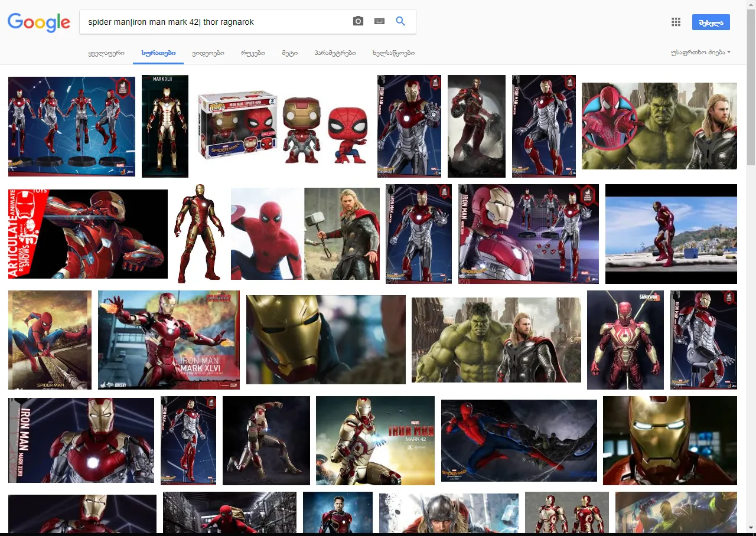Image resolution: width=756 pixels, height=536 pixels.
Task: Open the 'რუკები' maps tab
Action: [253, 53]
